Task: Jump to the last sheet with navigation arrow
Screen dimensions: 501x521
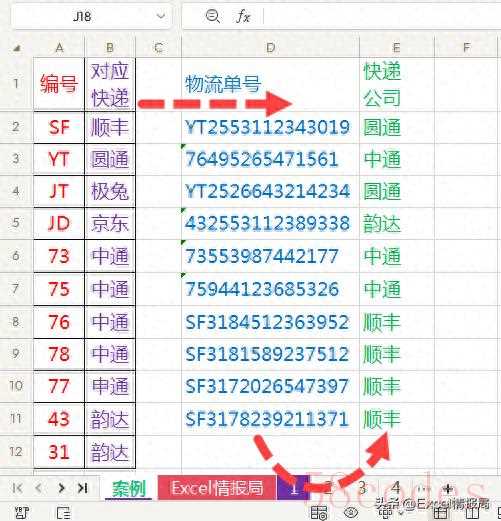Action: tap(83, 488)
